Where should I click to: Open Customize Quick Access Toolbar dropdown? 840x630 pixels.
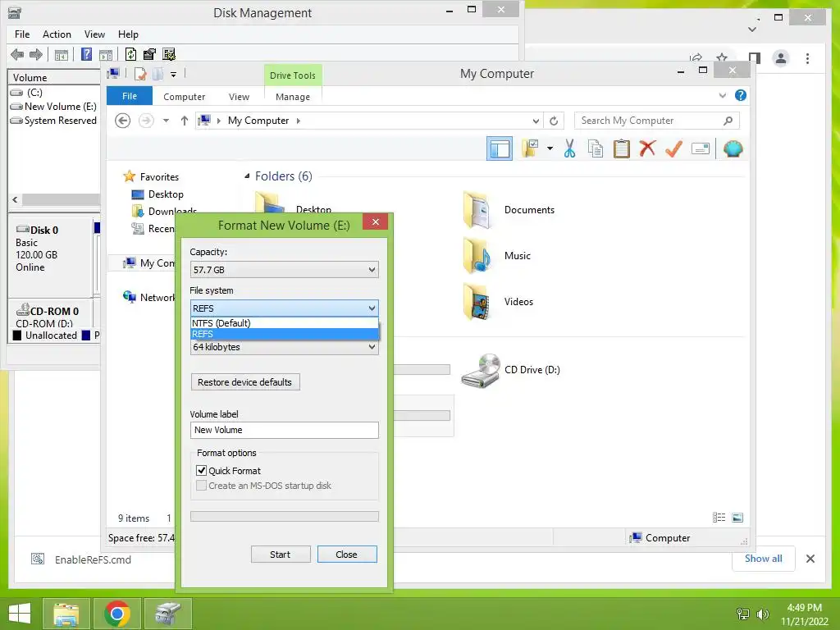(174, 75)
